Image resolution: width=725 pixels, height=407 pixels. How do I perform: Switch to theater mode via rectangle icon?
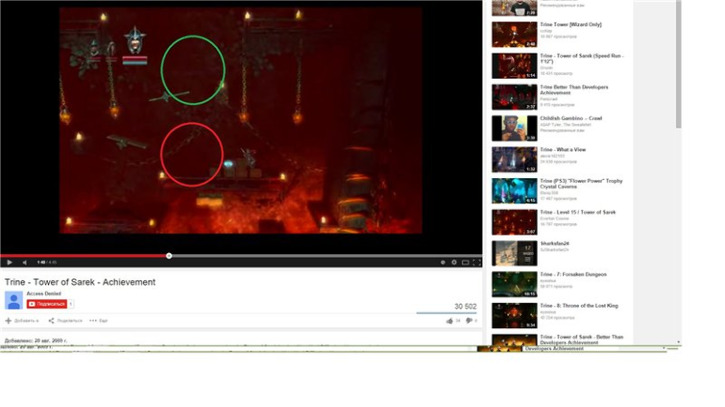[x=466, y=262]
